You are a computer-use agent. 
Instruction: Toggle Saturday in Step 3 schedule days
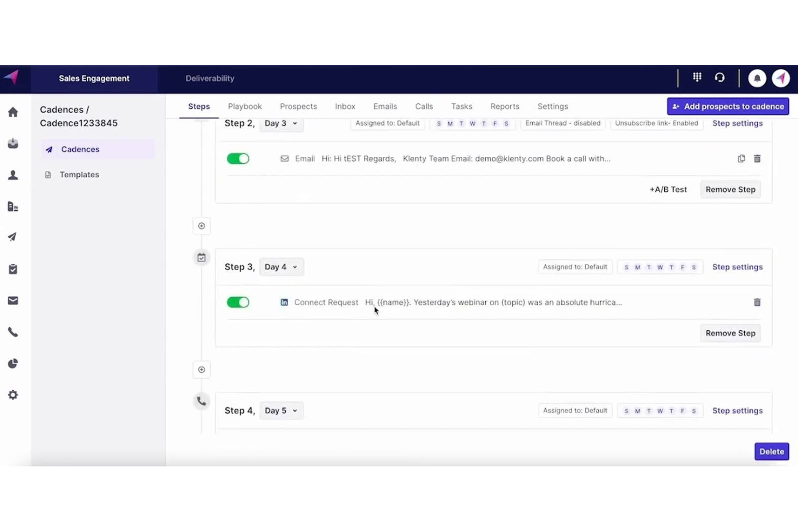[x=693, y=267]
